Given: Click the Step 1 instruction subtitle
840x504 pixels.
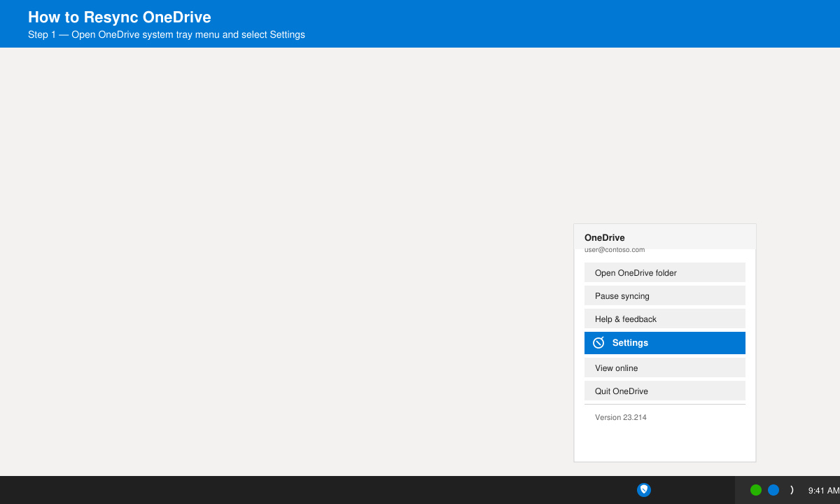Looking at the screenshot, I should [167, 34].
